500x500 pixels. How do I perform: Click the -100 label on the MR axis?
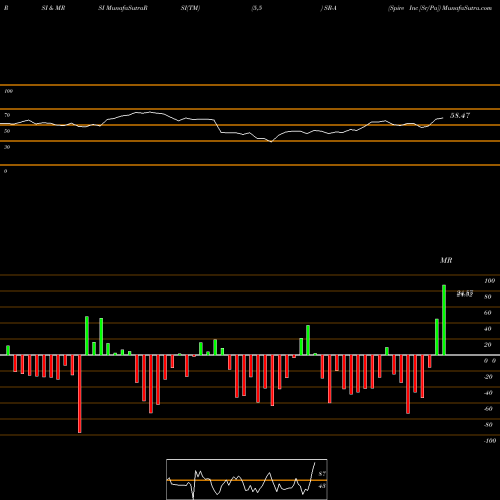(490, 441)
